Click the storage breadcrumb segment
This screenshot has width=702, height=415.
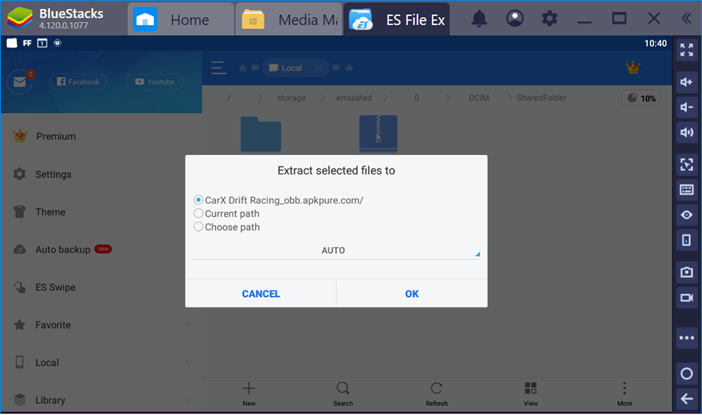pyautogui.click(x=291, y=98)
